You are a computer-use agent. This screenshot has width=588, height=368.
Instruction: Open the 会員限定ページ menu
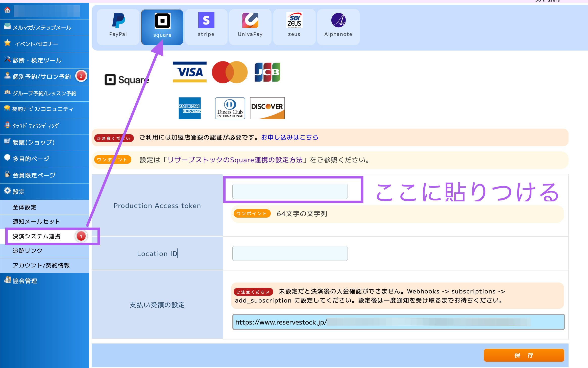coord(44,175)
